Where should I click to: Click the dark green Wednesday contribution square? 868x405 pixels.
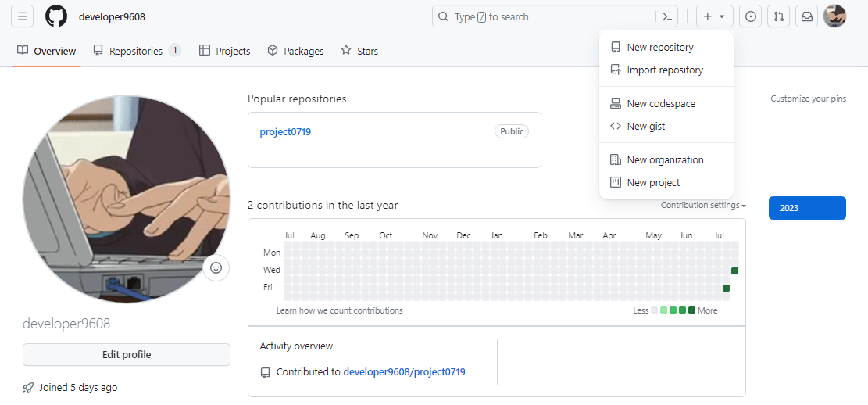[734, 271]
